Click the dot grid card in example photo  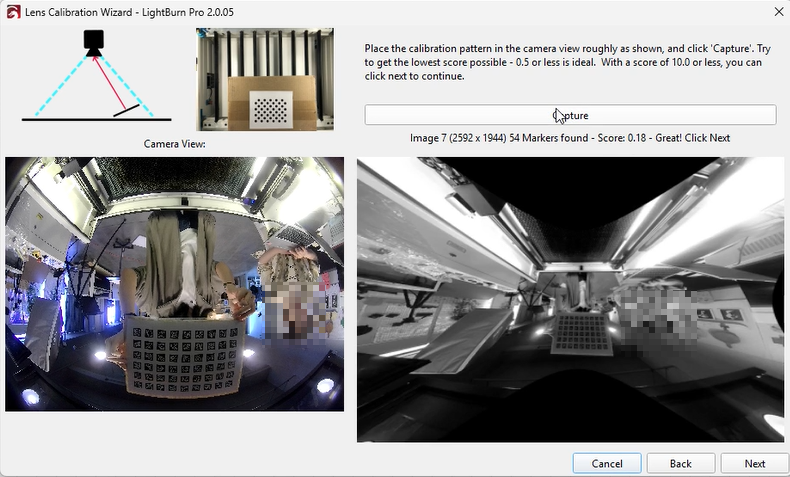pos(269,105)
